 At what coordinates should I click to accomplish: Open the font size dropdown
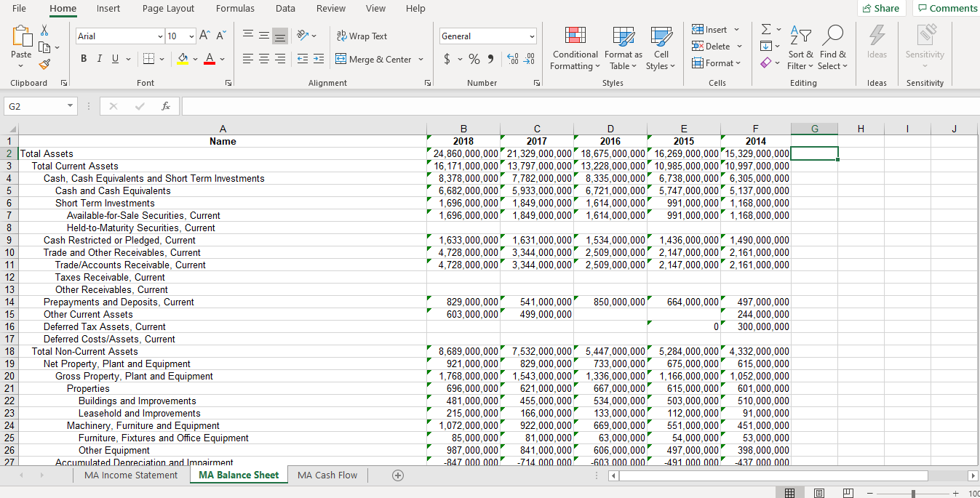click(191, 36)
